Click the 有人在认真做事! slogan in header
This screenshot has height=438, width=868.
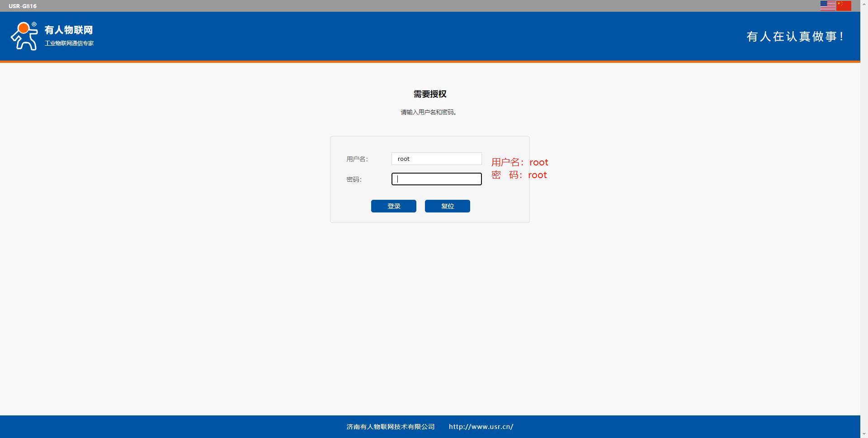(795, 37)
